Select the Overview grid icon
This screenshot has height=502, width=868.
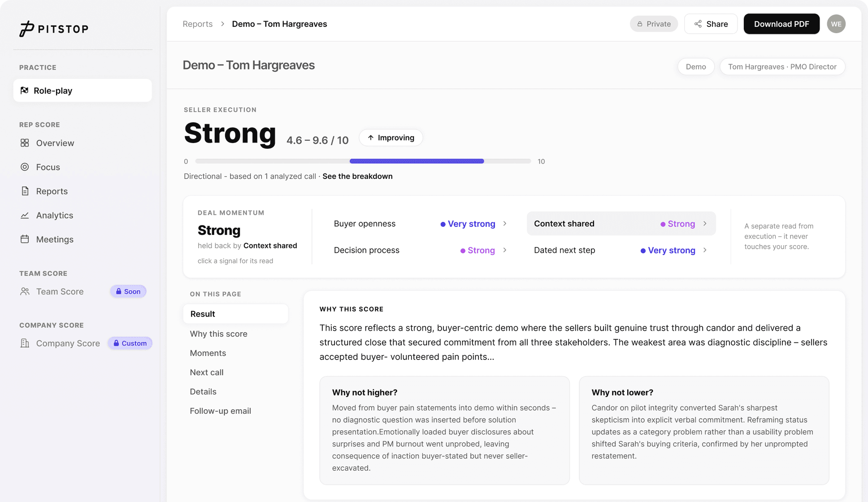25,143
